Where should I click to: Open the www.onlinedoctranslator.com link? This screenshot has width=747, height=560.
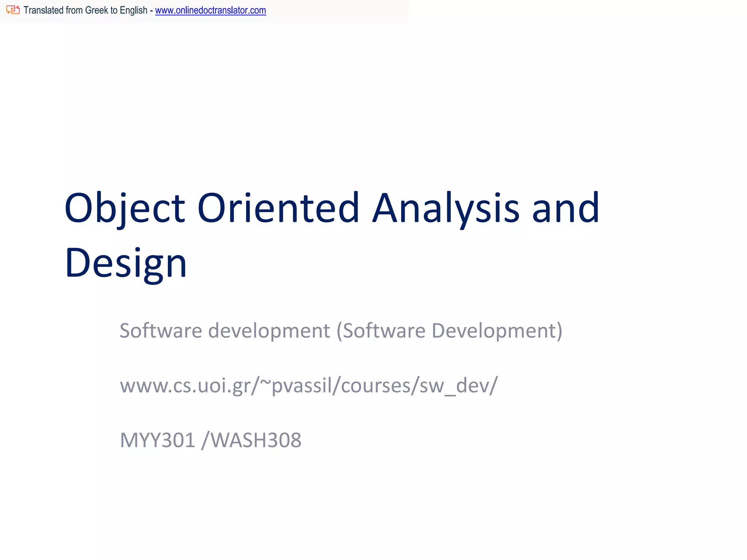210,10
